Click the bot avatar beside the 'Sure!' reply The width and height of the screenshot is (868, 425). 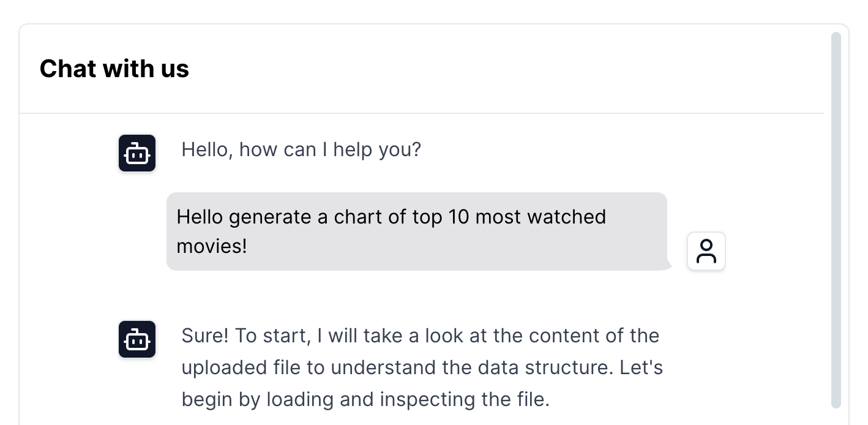click(137, 339)
